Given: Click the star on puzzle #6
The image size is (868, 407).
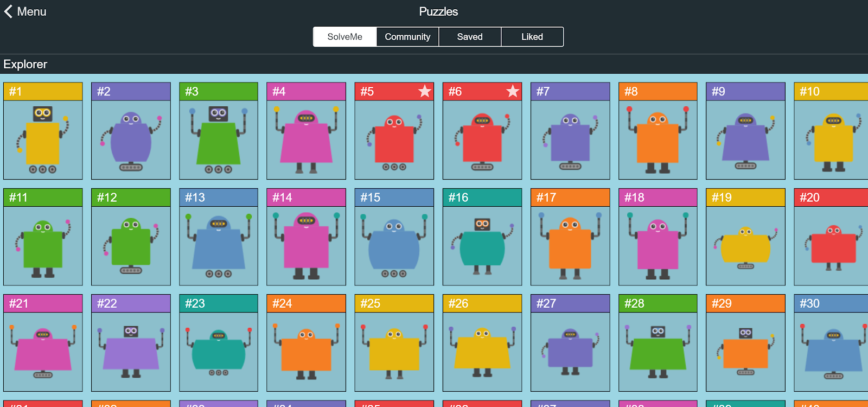Looking at the screenshot, I should 513,91.
